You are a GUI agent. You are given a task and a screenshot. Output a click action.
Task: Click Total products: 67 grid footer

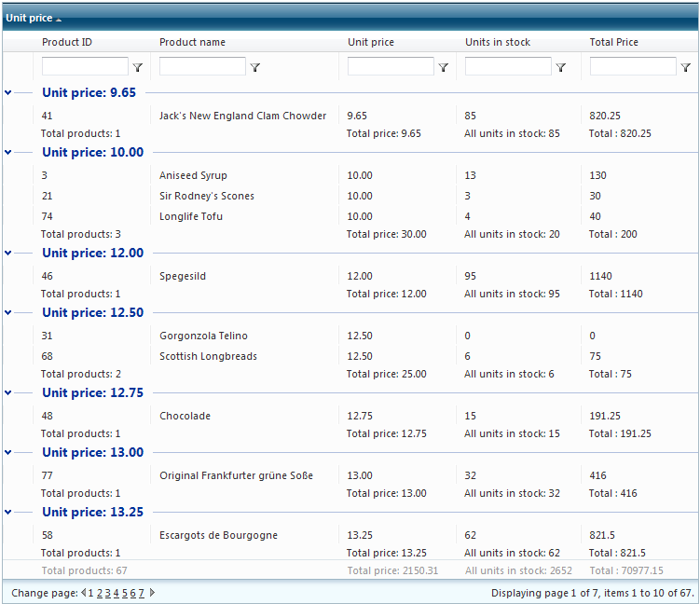(85, 570)
